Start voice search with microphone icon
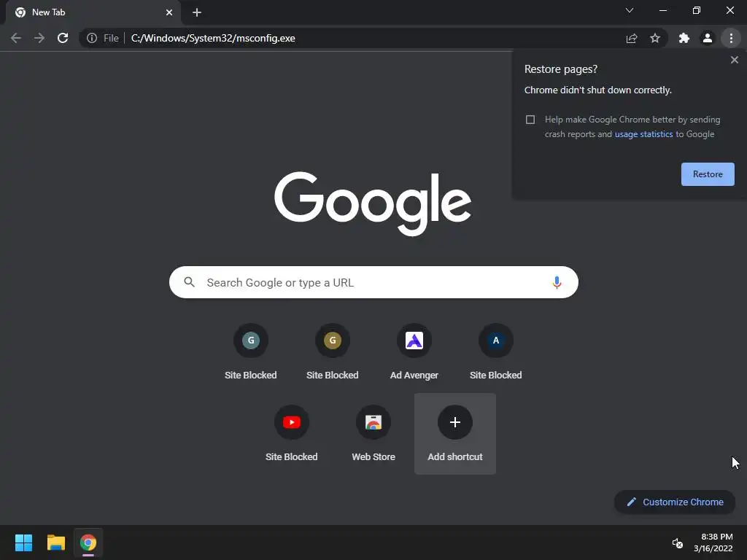The height and width of the screenshot is (560, 747). click(557, 282)
